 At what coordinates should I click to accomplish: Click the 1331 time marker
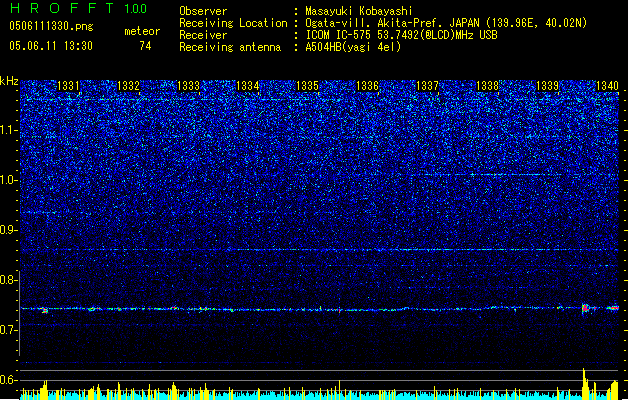pyautogui.click(x=68, y=86)
